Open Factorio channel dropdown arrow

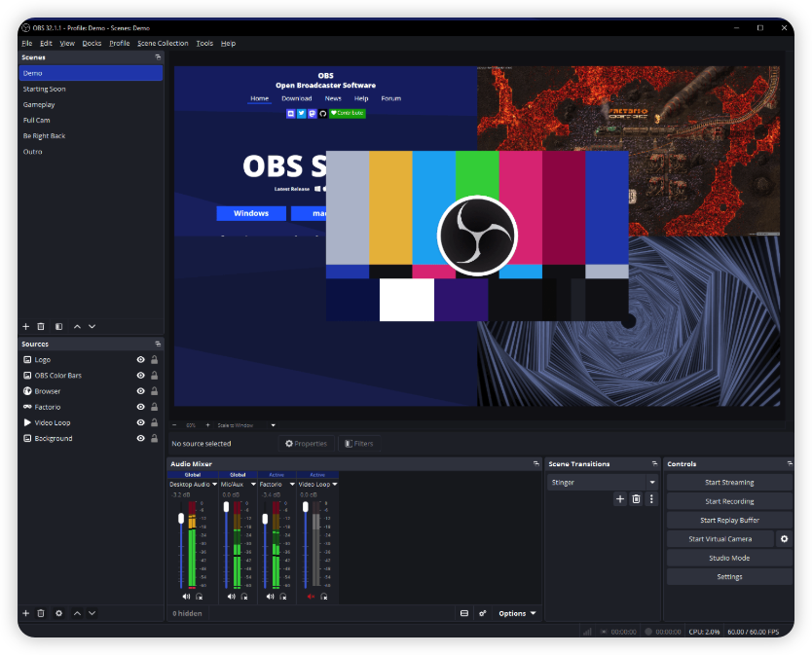tap(292, 485)
